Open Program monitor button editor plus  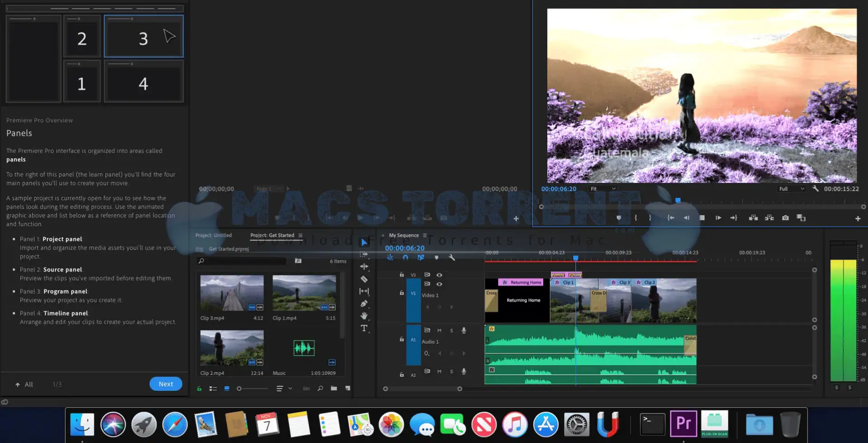[858, 218]
